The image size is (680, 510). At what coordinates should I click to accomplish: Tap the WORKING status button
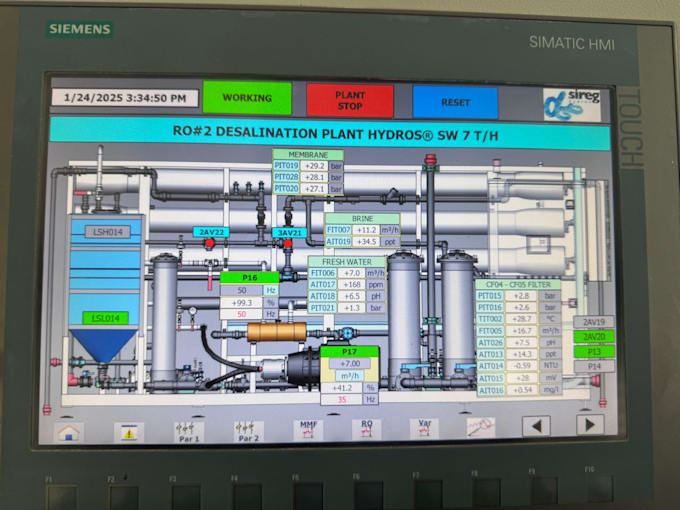[247, 98]
